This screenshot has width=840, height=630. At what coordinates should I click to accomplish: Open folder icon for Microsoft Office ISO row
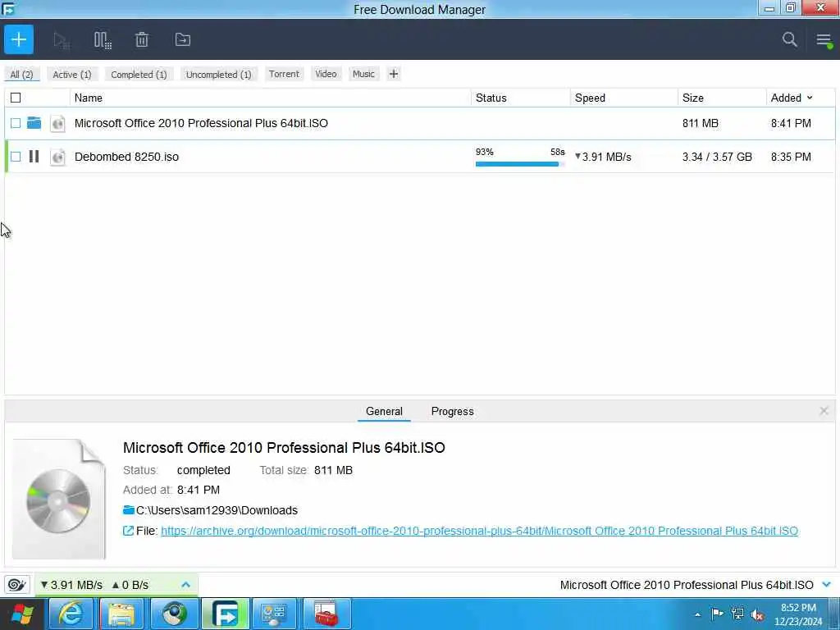click(x=34, y=123)
